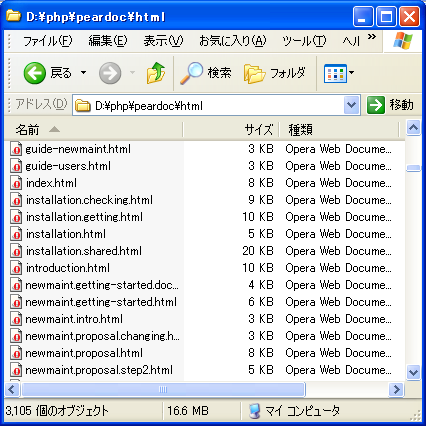Close the D:\php\peardoc\html window
Screen dimensions: 426x426
pyautogui.click(x=409, y=16)
